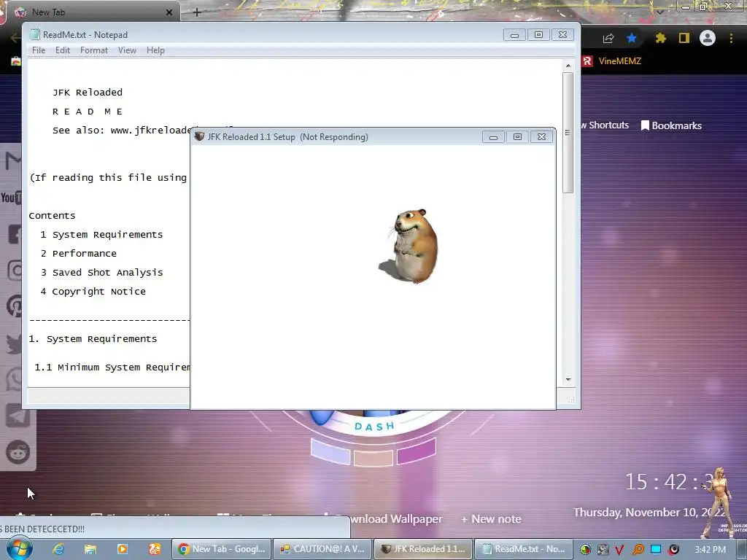This screenshot has width=747, height=560.
Task: Open Windows Explorer from the taskbar
Action: 90,549
